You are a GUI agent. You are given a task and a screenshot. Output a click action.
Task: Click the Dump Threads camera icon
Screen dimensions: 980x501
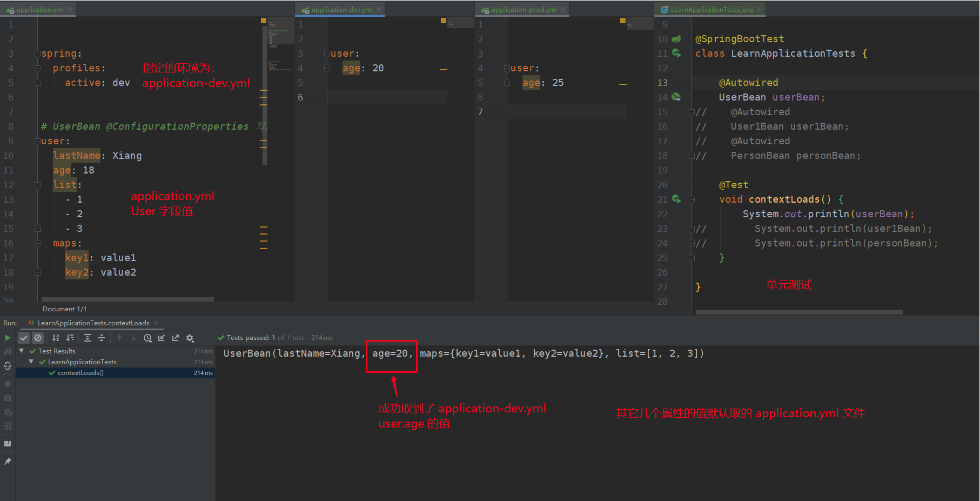point(8,398)
